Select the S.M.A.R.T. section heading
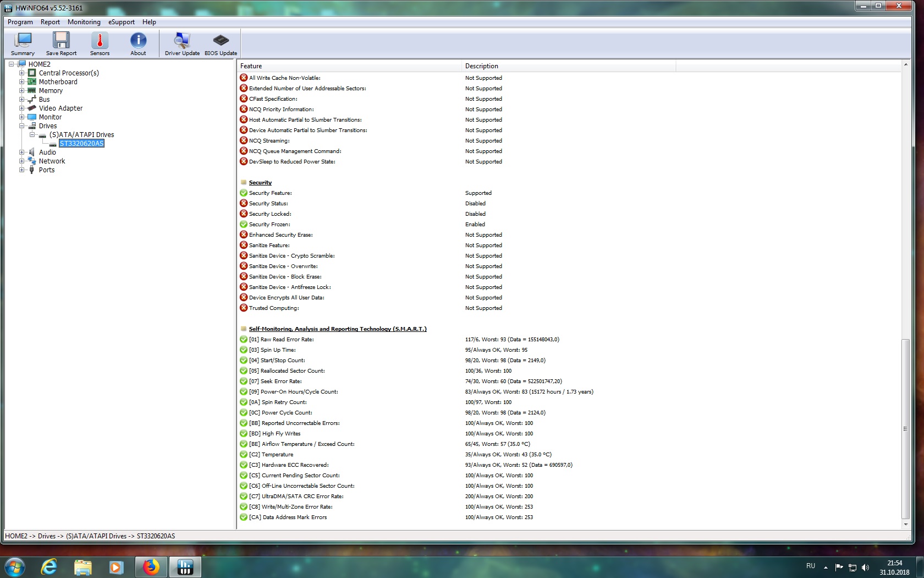Viewport: 924px width, 578px height. 338,329
